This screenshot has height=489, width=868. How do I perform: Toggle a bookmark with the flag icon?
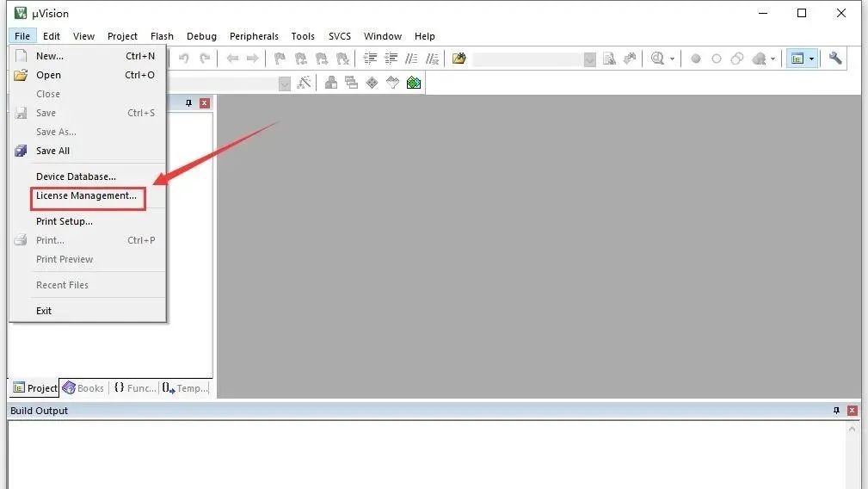(280, 59)
